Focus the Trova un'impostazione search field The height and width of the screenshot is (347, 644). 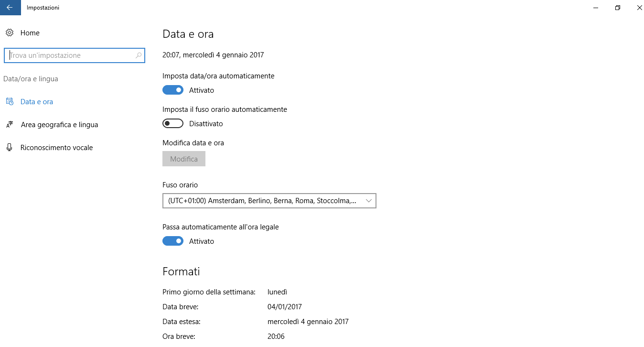click(75, 55)
